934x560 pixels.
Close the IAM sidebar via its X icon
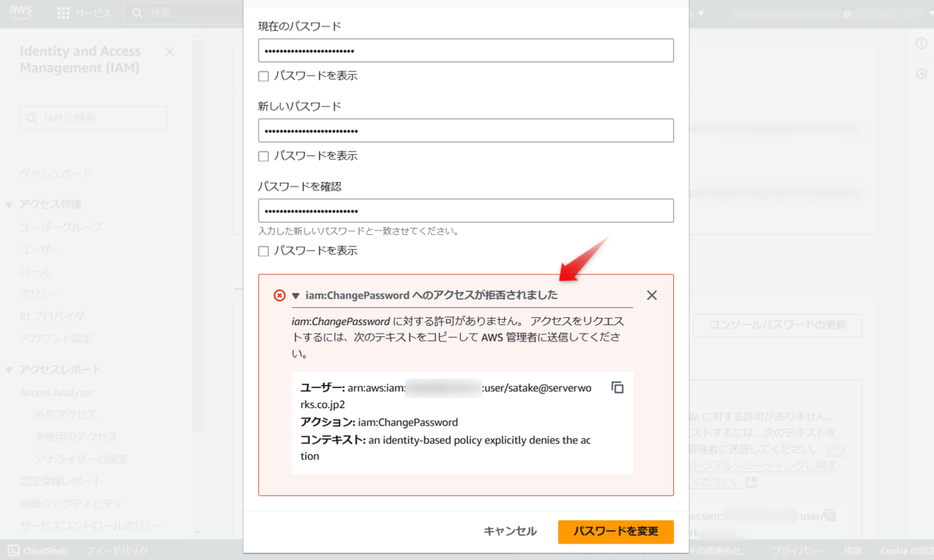(169, 51)
